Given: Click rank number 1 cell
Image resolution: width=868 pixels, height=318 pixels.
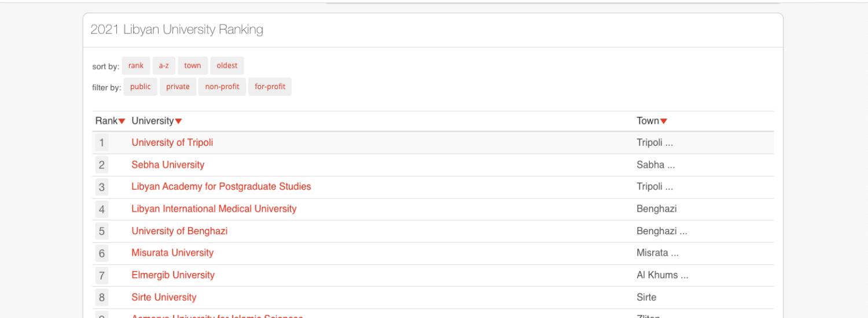Looking at the screenshot, I should 101,143.
